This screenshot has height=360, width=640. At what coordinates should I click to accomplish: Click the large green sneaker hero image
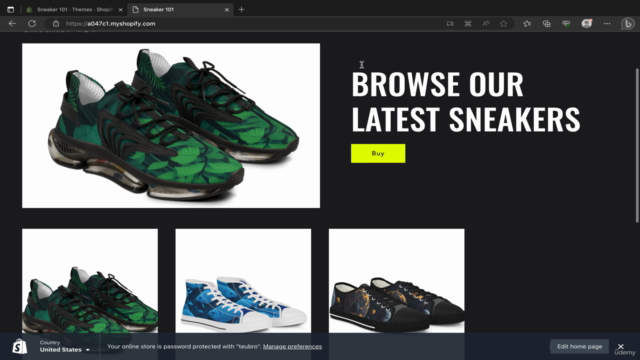pyautogui.click(x=171, y=126)
